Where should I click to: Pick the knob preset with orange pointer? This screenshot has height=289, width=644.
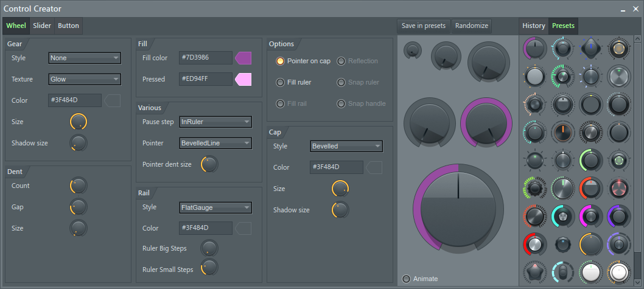[562, 131]
